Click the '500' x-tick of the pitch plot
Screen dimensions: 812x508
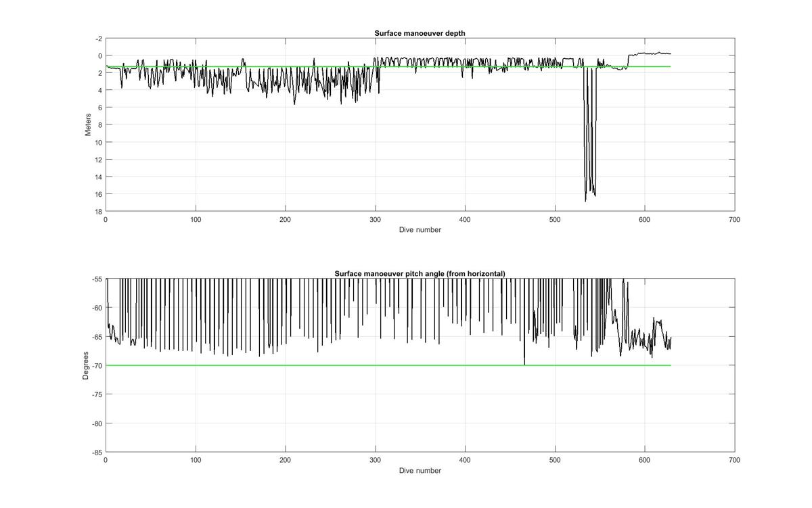[x=555, y=460]
